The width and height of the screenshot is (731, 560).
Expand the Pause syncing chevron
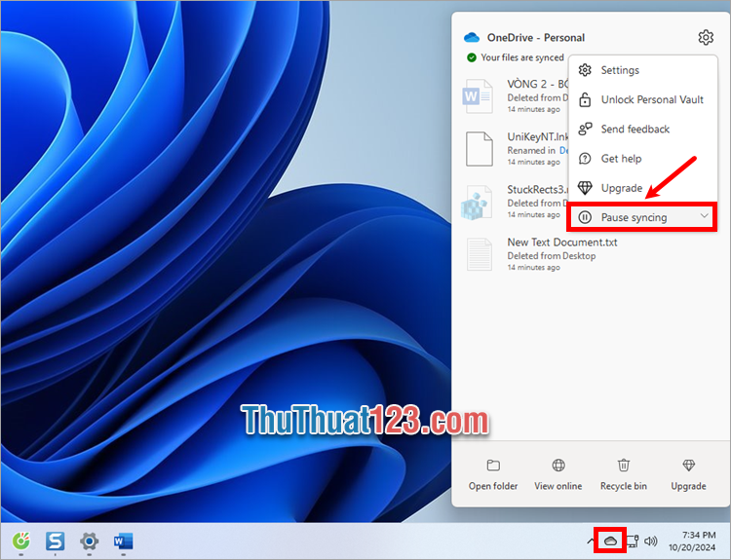point(704,215)
